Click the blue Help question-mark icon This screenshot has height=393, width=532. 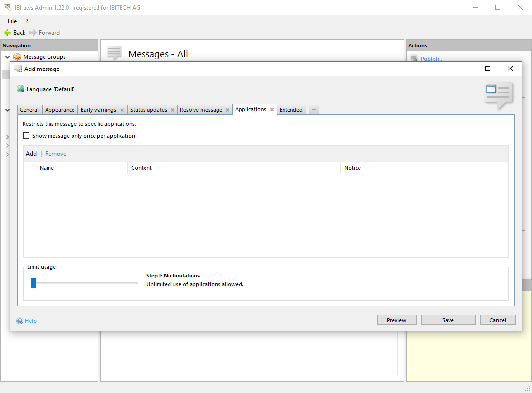pos(20,321)
